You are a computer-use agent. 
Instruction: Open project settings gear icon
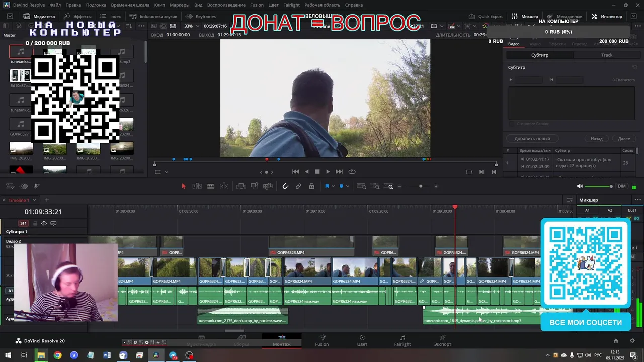coord(632,341)
